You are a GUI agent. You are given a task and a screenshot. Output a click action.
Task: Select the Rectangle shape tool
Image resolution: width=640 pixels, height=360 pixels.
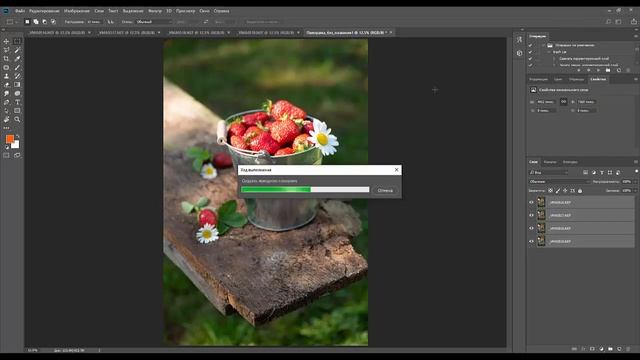coord(17,111)
